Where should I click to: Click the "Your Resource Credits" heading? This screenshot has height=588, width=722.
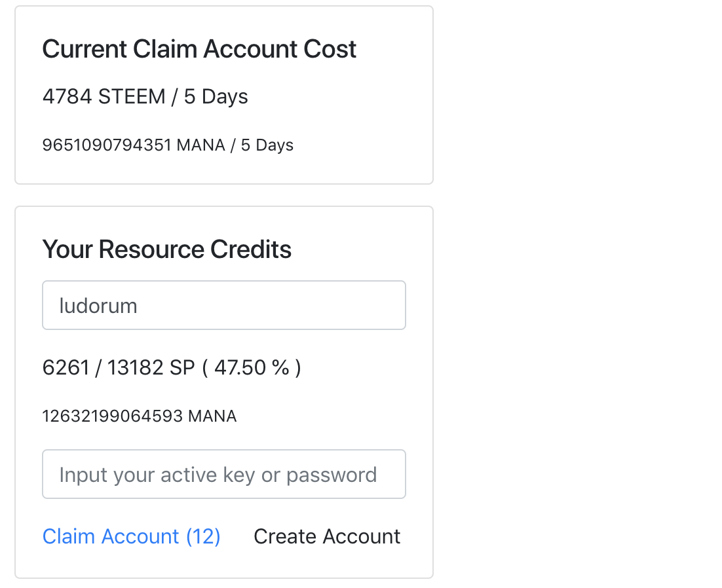click(166, 249)
